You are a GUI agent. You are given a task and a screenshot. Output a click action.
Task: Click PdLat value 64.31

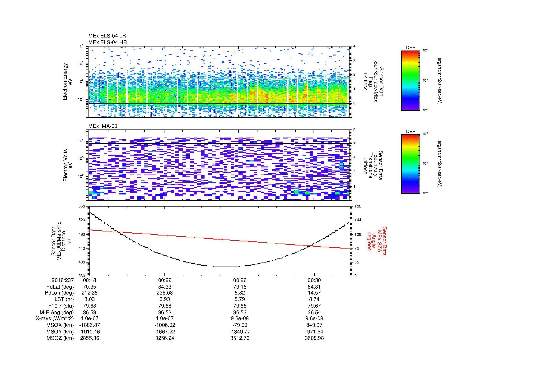point(314,287)
